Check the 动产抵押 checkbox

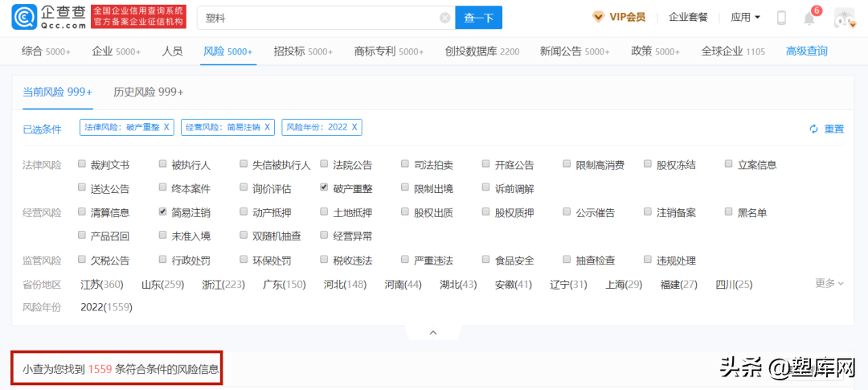(244, 211)
